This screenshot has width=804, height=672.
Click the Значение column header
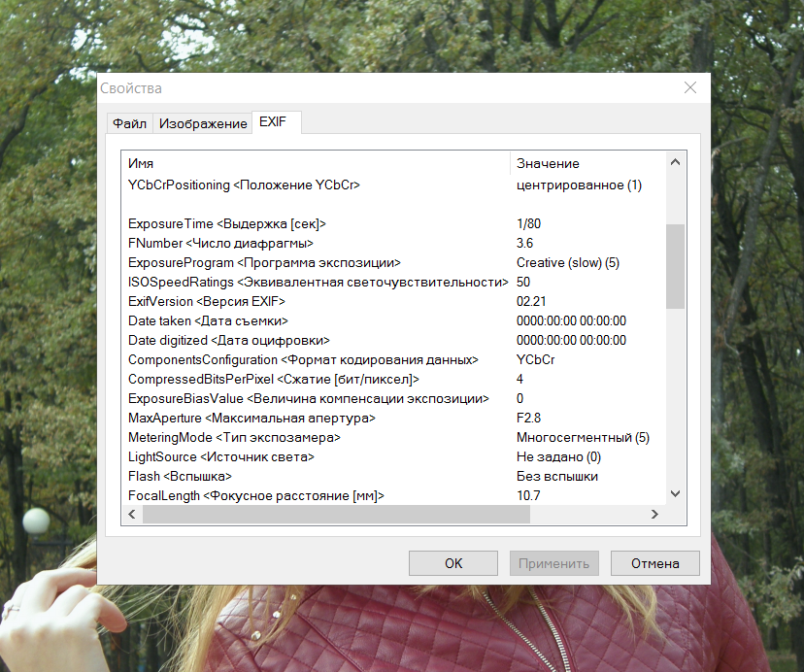click(588, 163)
